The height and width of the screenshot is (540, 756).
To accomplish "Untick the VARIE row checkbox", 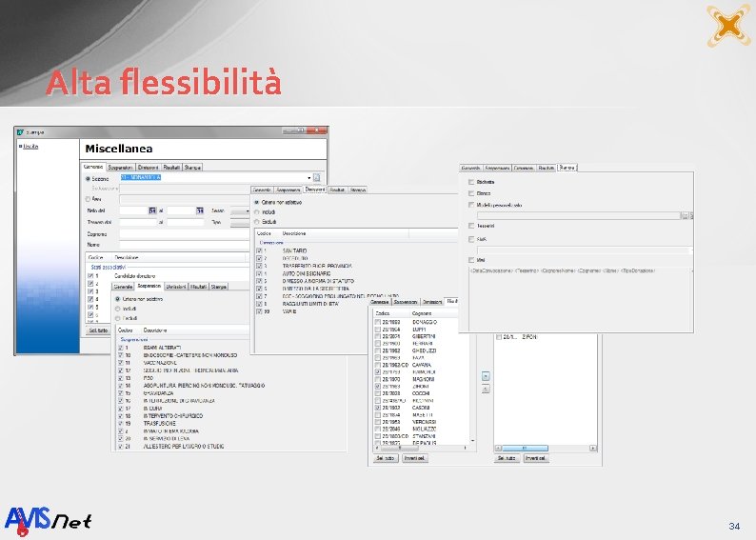I will [259, 311].
